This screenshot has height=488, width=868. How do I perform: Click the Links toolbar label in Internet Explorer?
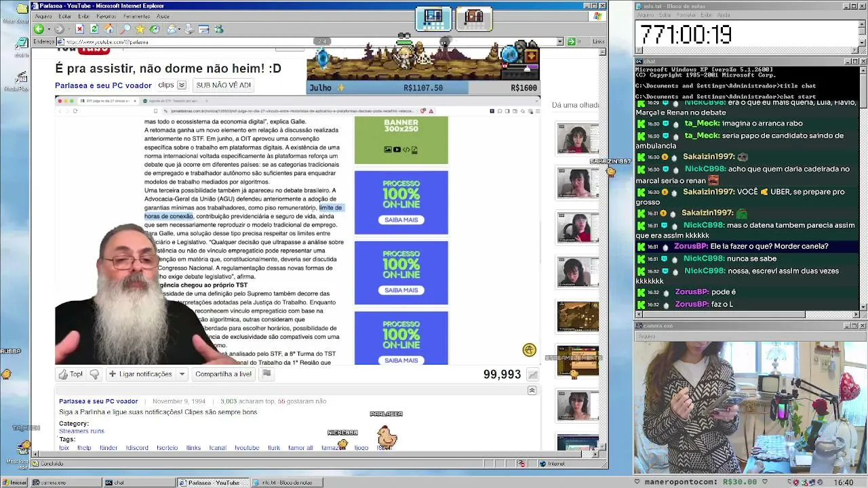(x=598, y=41)
